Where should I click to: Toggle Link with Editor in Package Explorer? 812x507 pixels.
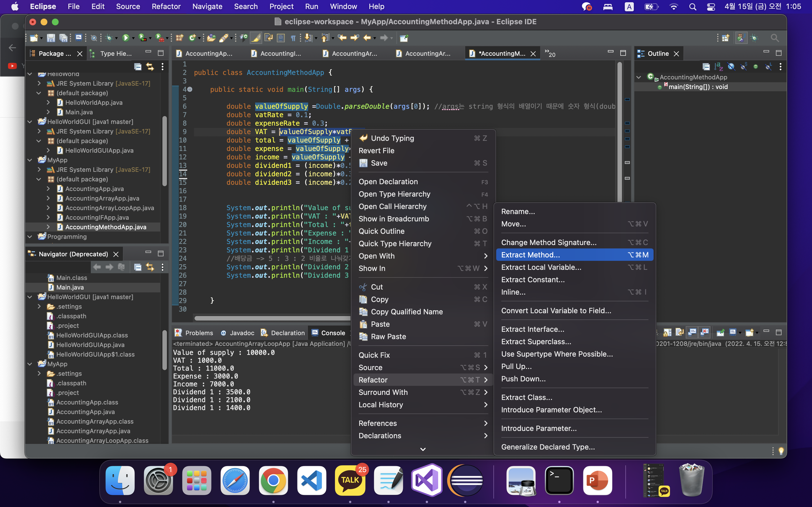pyautogui.click(x=150, y=67)
